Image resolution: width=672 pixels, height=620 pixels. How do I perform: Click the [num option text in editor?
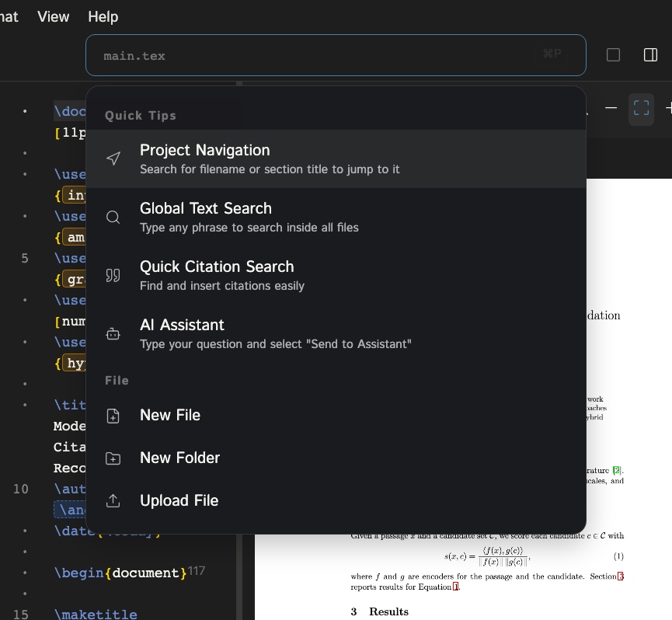pos(70,322)
